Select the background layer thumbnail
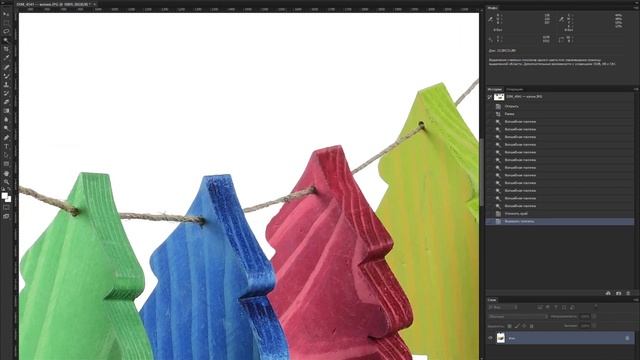 501,338
